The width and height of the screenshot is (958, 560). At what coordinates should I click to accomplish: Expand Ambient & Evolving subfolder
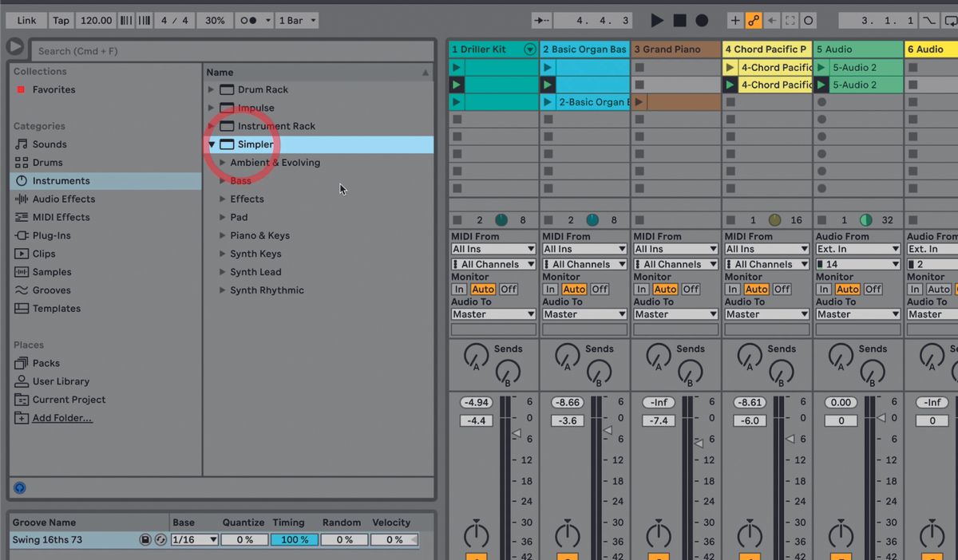224,163
